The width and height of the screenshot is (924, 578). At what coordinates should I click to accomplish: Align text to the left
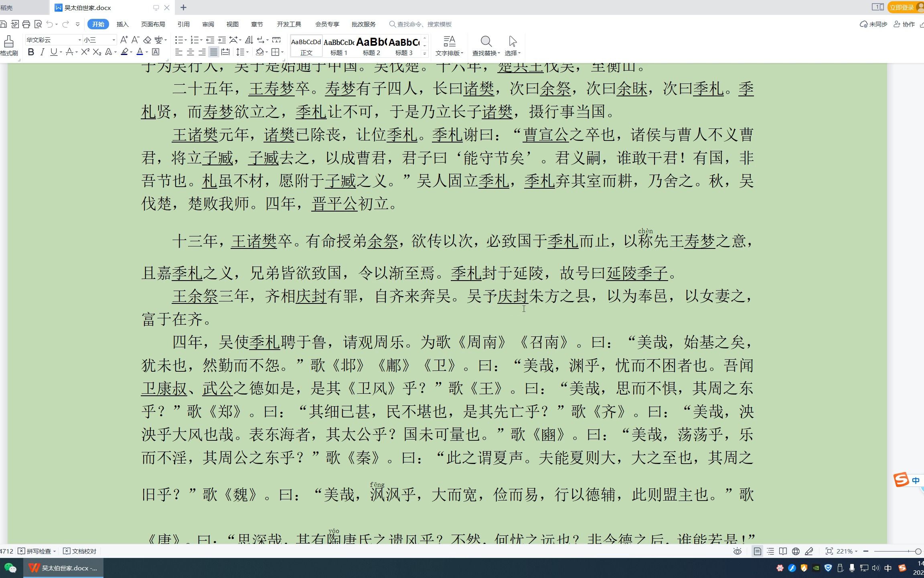click(x=179, y=52)
